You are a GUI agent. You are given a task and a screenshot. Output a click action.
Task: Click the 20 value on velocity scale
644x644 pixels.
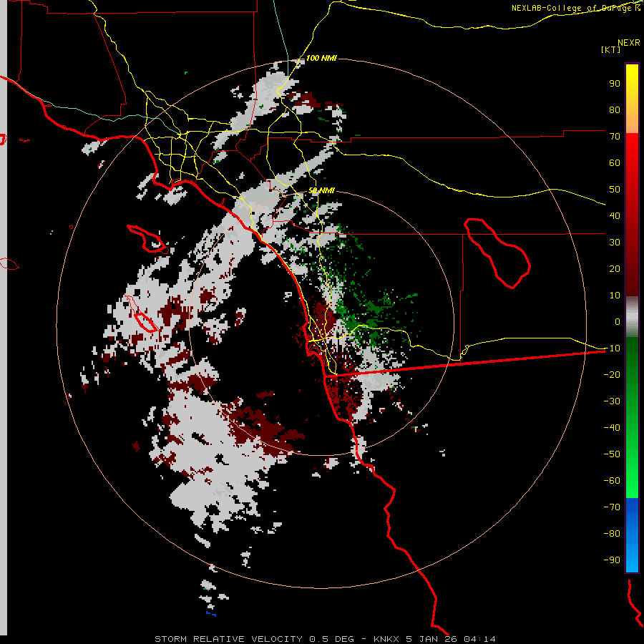(x=615, y=268)
